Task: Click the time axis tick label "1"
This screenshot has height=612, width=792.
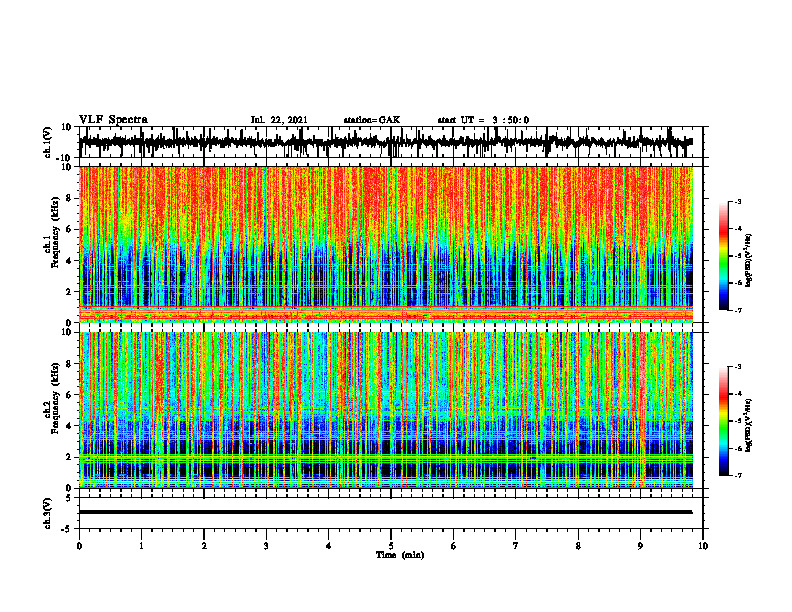Action: point(141,546)
